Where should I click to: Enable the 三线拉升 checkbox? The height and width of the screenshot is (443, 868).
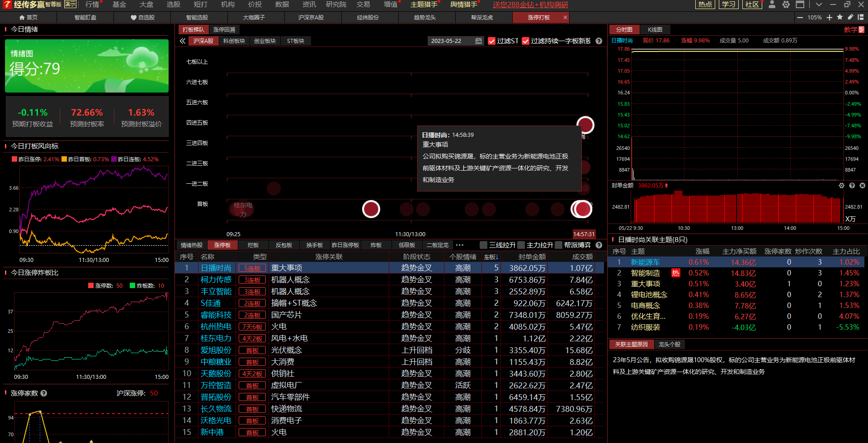[484, 245]
